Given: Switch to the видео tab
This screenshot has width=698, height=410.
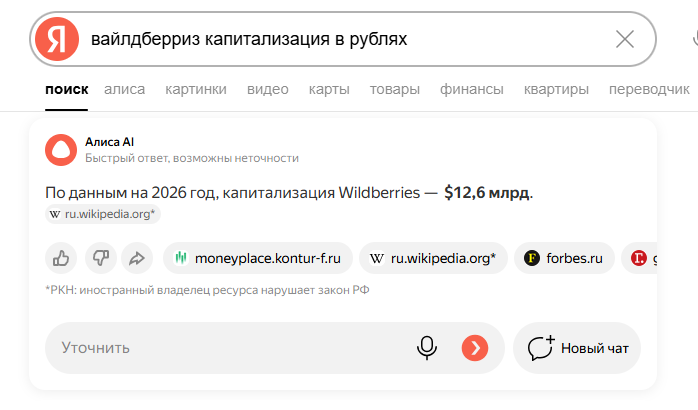Looking at the screenshot, I should (x=267, y=89).
